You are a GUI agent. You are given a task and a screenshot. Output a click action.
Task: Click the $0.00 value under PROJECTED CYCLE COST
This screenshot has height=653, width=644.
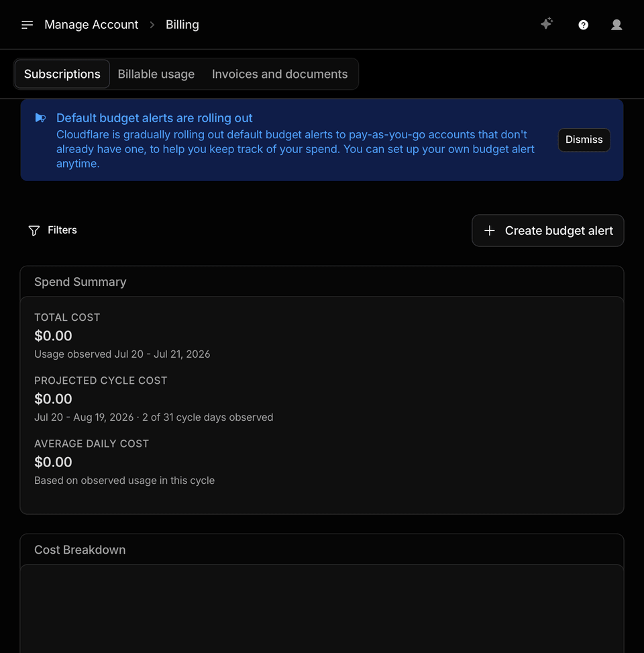pyautogui.click(x=53, y=399)
